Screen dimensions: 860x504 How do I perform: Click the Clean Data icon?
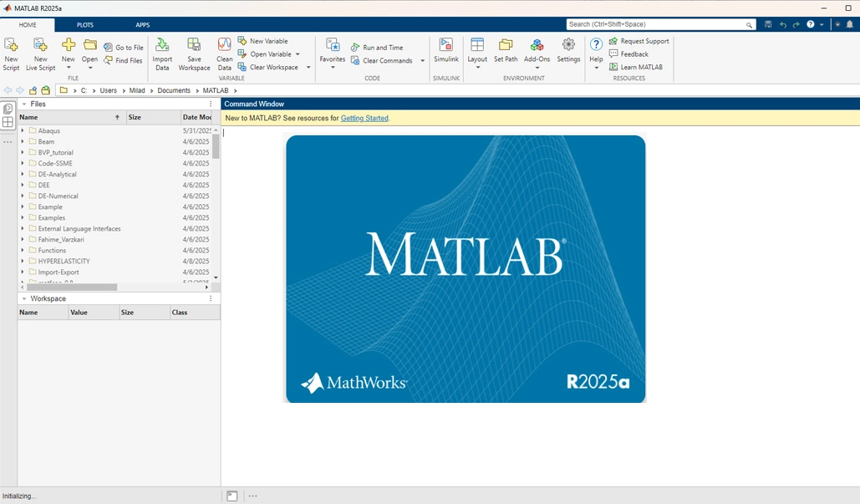[x=224, y=52]
